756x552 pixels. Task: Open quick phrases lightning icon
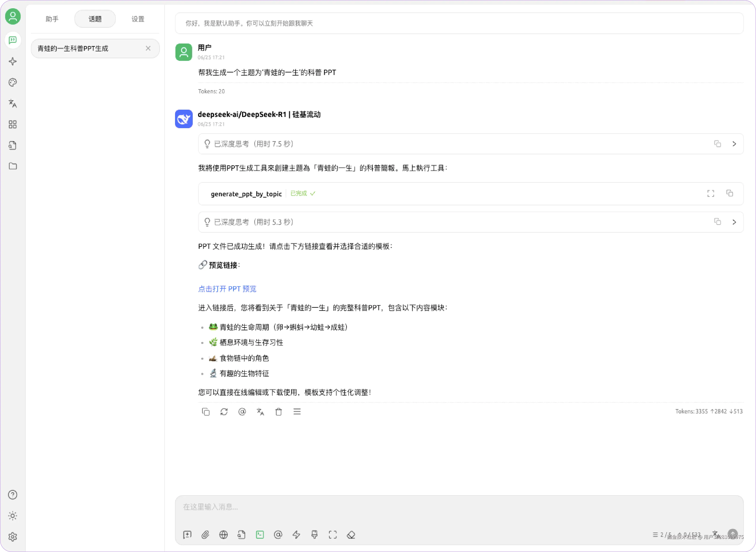pyautogui.click(x=296, y=535)
